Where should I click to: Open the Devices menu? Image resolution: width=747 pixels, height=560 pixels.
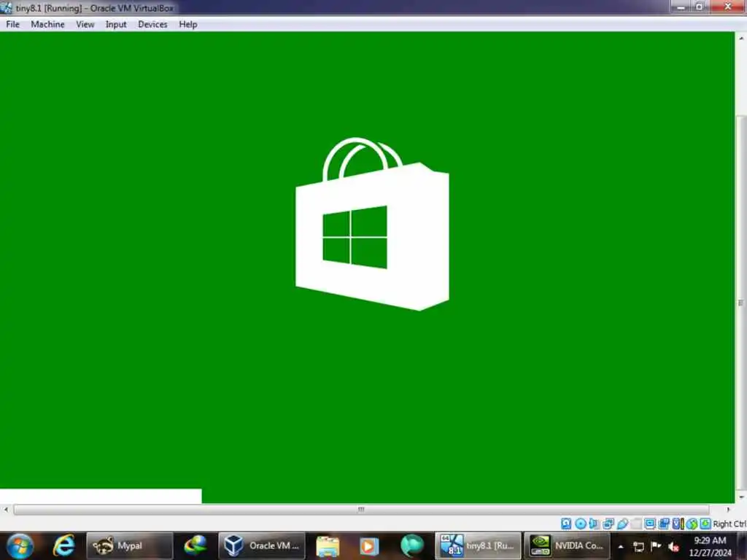(x=152, y=24)
